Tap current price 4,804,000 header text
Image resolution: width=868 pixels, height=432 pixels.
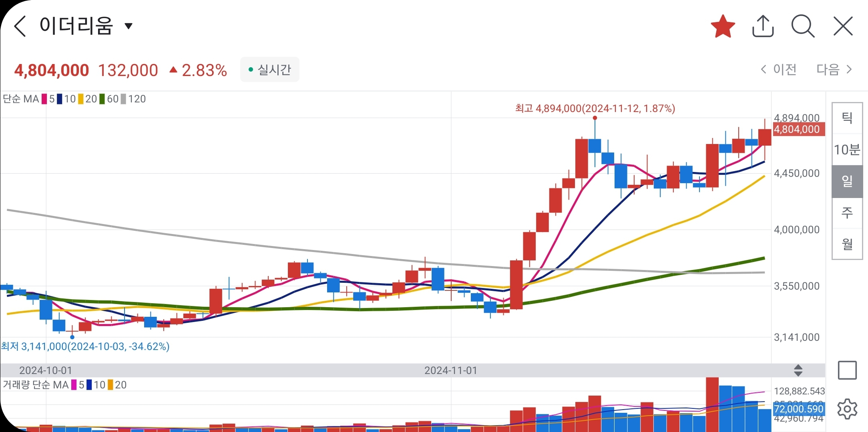point(52,70)
